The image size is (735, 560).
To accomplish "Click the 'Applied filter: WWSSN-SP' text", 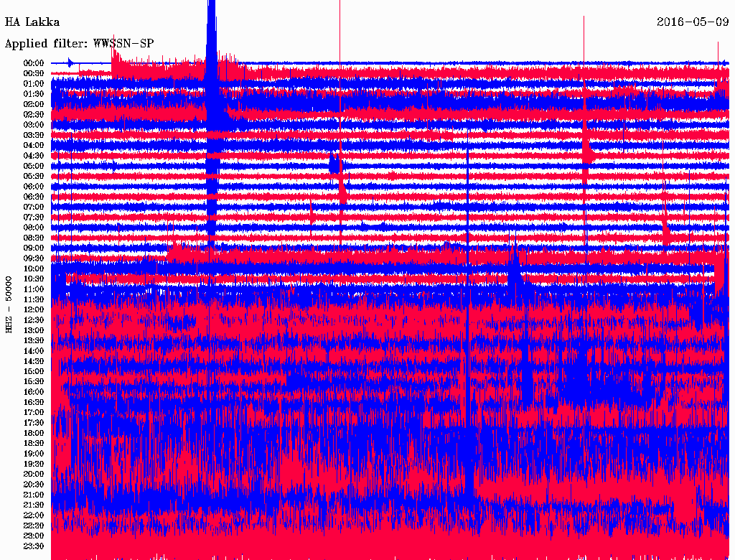I will tap(79, 44).
